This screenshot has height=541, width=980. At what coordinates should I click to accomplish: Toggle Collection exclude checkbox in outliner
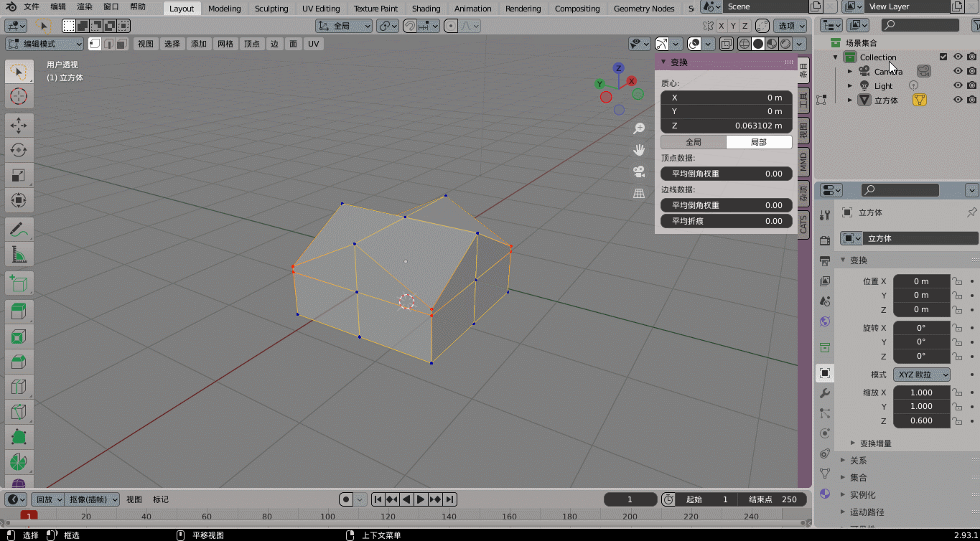[x=943, y=57]
